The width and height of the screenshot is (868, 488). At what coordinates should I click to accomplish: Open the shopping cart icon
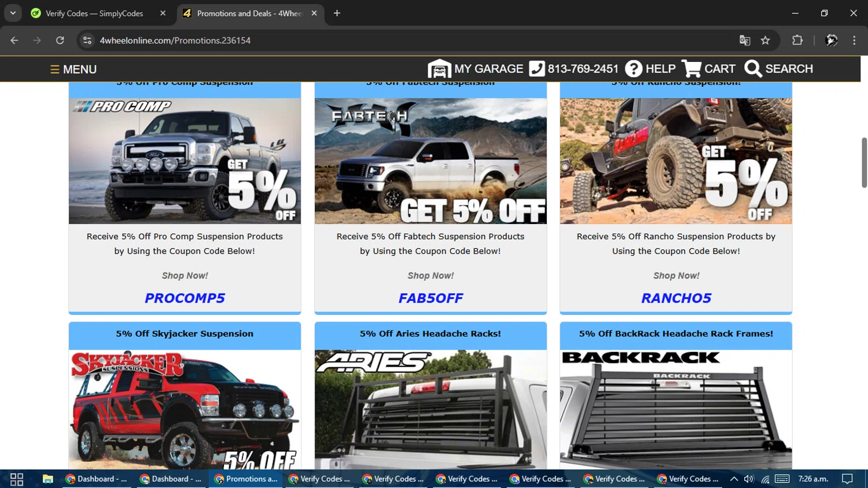click(x=692, y=68)
